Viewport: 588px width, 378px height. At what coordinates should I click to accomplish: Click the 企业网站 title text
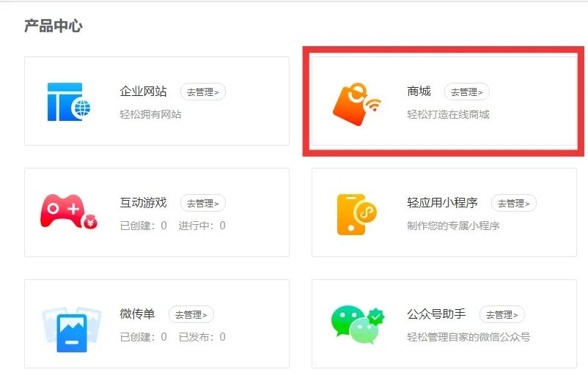point(144,92)
